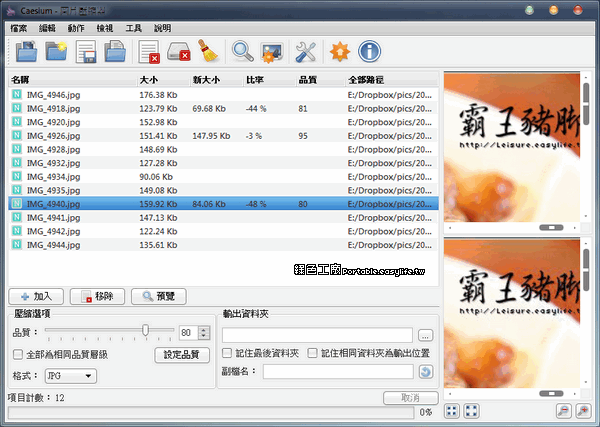Image resolution: width=600 pixels, height=427 pixels.
Task: Select the IMG_4941.jpg row
Action: coord(223,218)
